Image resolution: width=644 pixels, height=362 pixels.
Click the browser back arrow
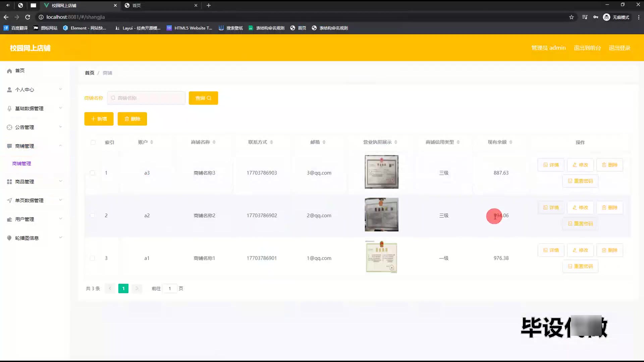tap(6, 17)
